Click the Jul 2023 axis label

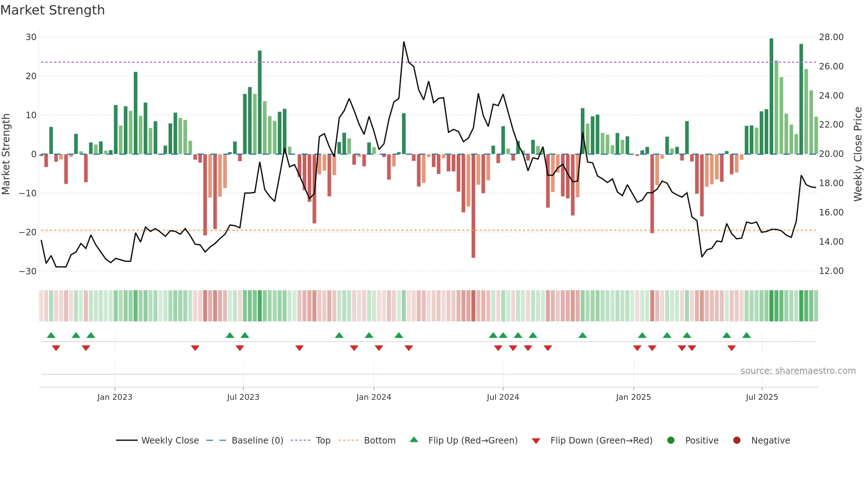coord(243,397)
